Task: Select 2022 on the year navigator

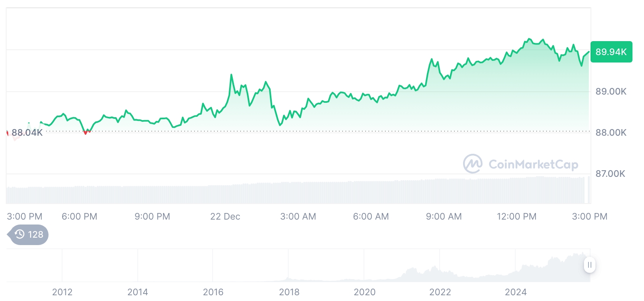Action: pos(440,292)
